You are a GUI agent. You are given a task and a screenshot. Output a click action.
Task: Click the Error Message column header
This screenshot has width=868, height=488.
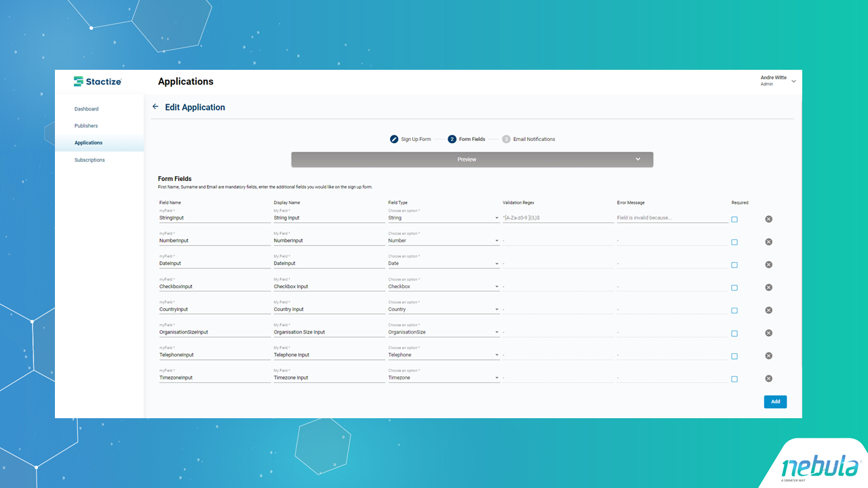click(631, 203)
